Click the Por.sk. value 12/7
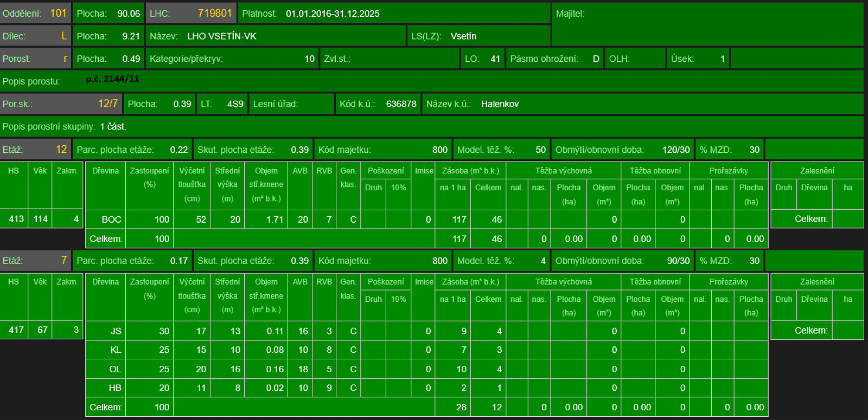Image resolution: width=868 pixels, height=420 pixels. [x=108, y=104]
